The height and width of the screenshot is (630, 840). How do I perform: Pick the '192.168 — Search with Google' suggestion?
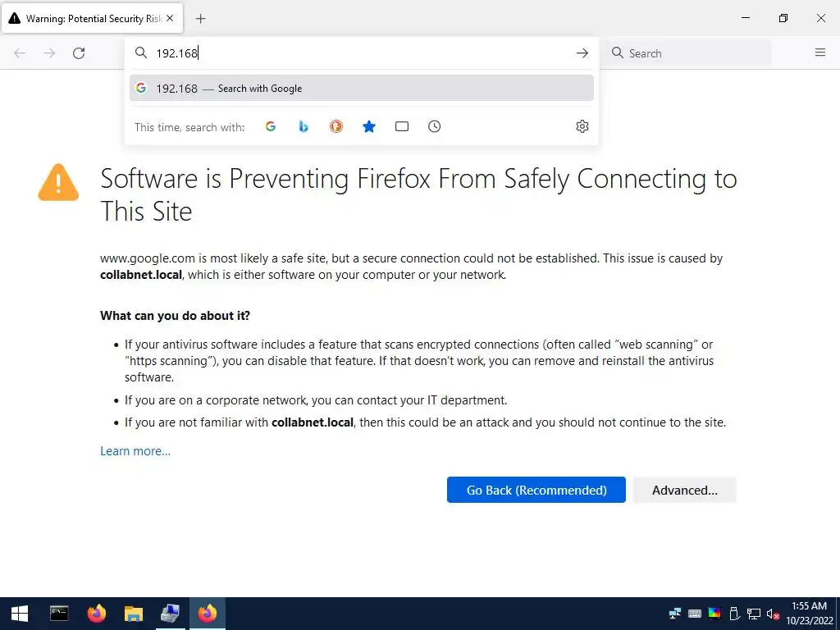coord(361,89)
